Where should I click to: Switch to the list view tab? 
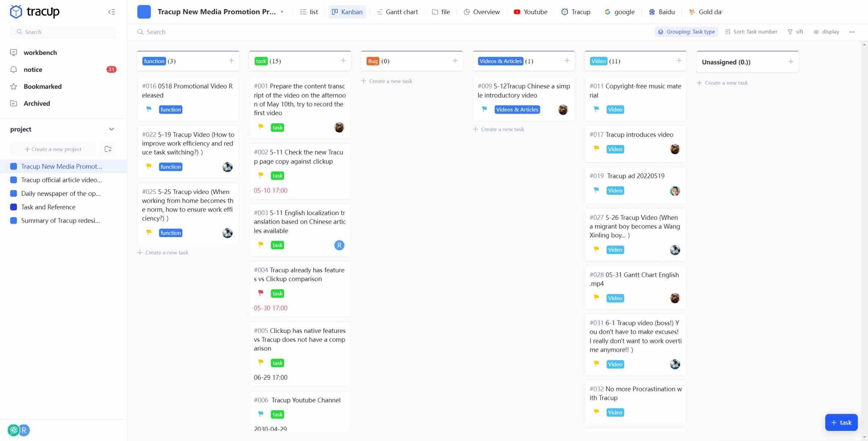click(309, 12)
